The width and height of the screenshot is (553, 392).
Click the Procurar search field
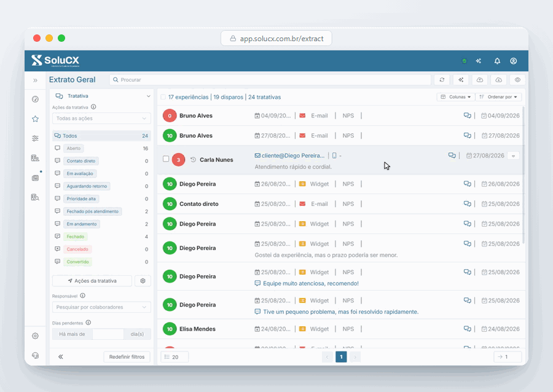(270, 80)
